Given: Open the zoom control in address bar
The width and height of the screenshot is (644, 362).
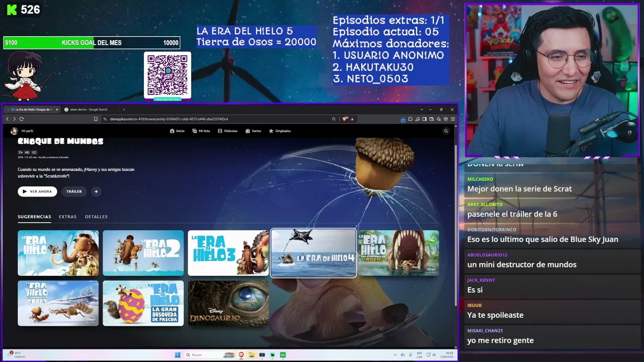Looking at the screenshot, I should [334, 119].
